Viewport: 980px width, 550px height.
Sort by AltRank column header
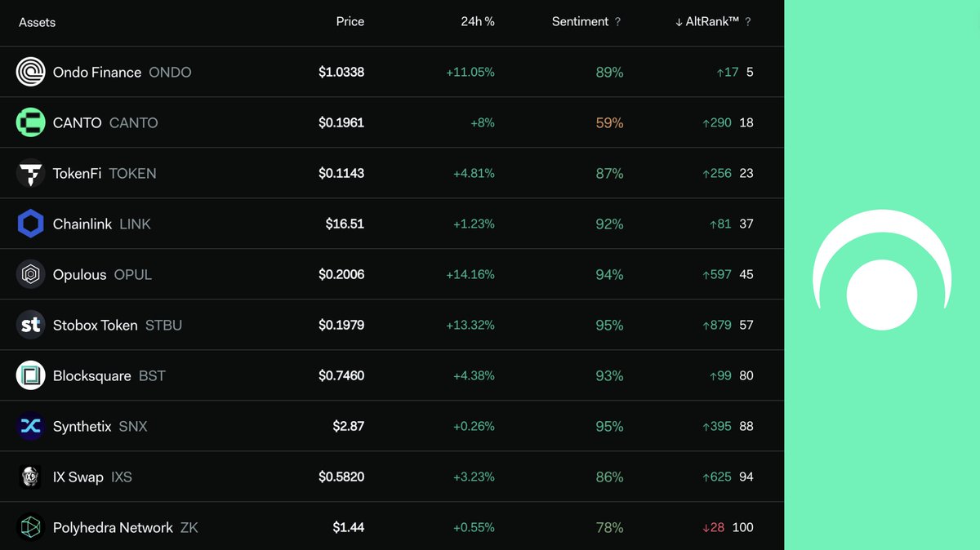coord(707,22)
